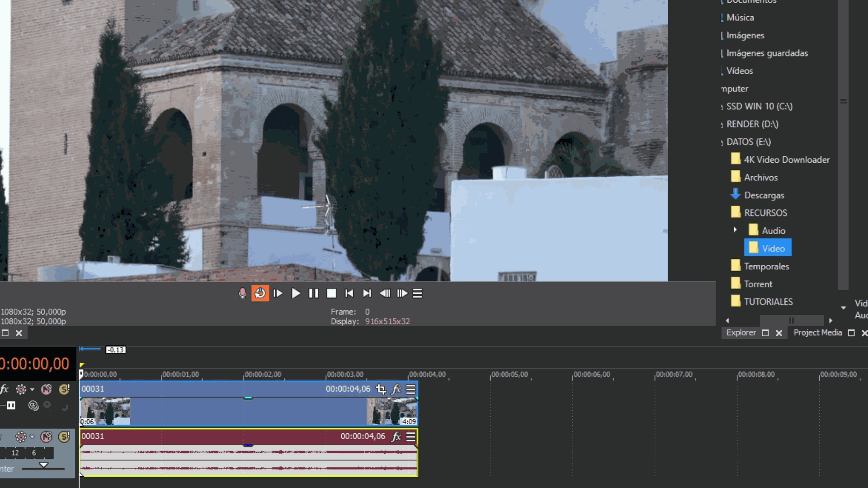Click the Record microphone button in transport
Viewport: 868px width, 488px height.
pyautogui.click(x=242, y=293)
